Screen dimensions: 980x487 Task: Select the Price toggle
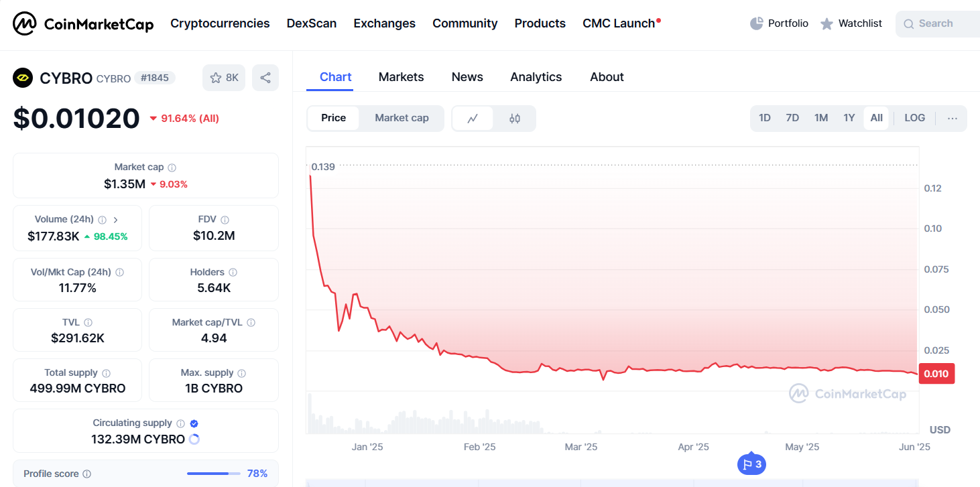click(x=334, y=118)
